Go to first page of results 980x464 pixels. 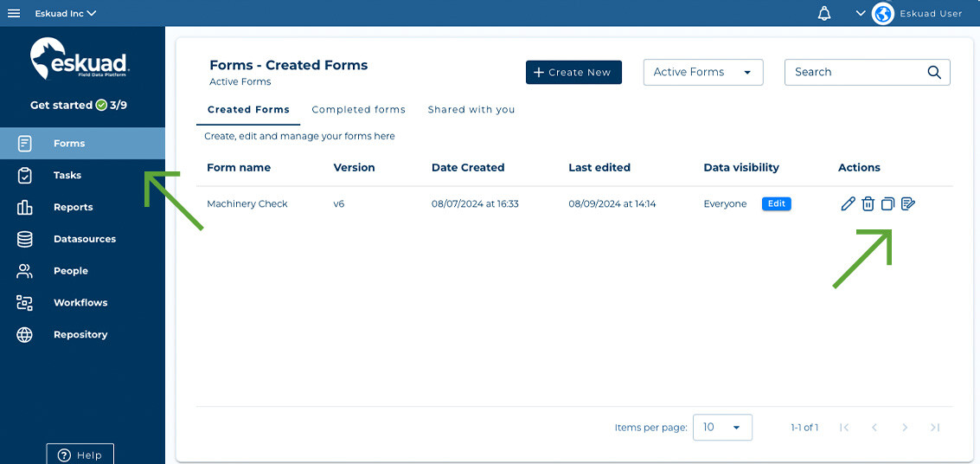844,428
